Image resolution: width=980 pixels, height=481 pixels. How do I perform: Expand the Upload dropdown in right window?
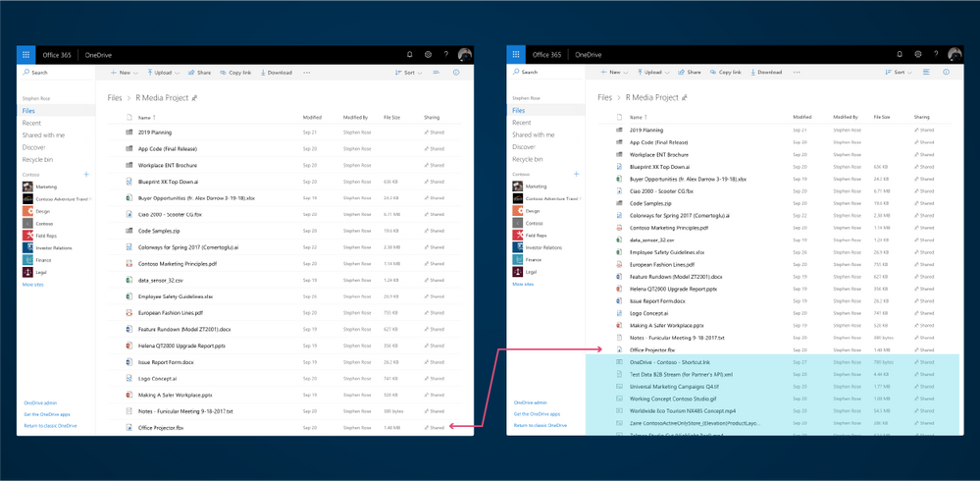tap(653, 73)
